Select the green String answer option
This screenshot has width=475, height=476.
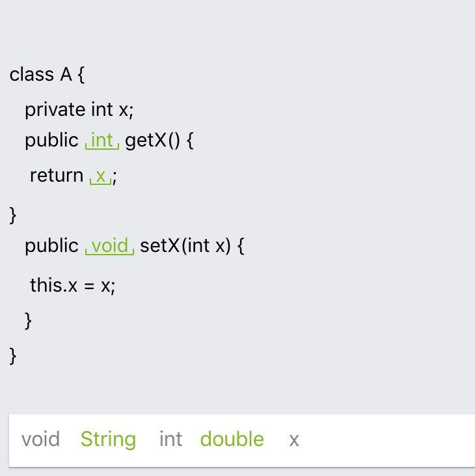click(x=108, y=440)
